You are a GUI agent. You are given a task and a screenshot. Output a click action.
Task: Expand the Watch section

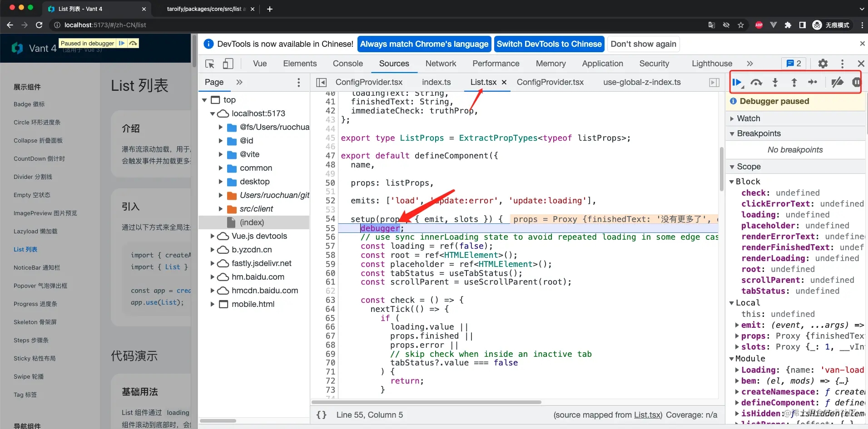pos(748,118)
